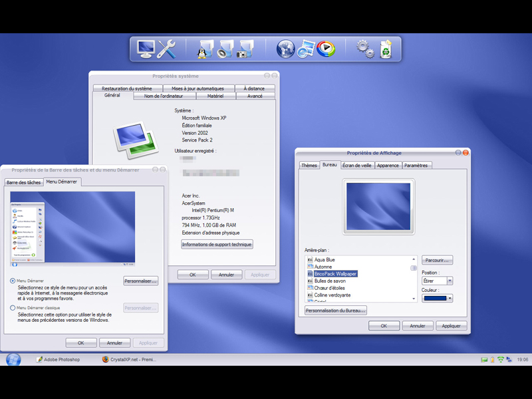This screenshot has height=399, width=532.
Task: Click the 19:06 clock in the tray
Action: click(x=523, y=360)
